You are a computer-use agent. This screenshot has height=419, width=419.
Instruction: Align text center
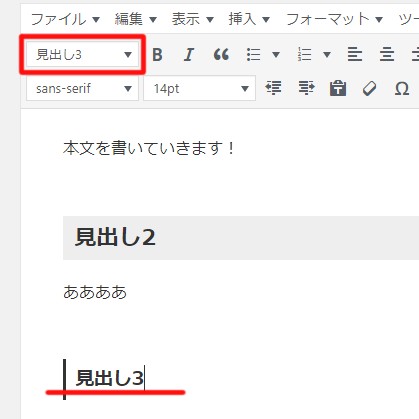click(387, 54)
